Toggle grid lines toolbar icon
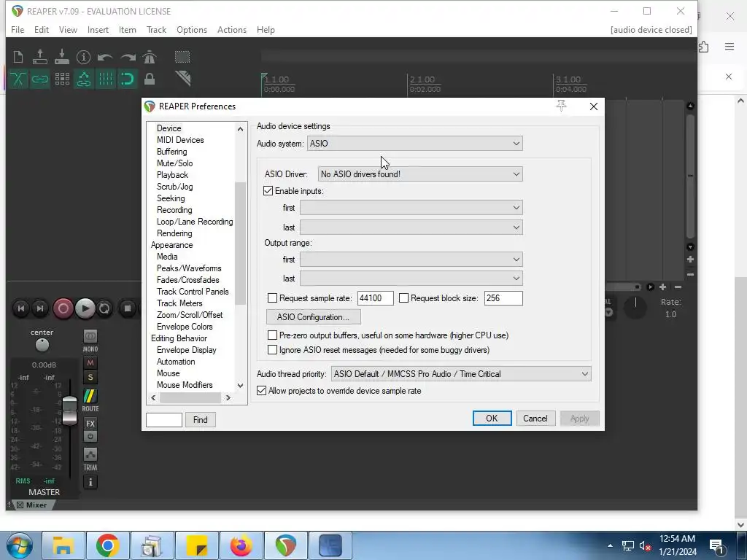 (x=106, y=79)
